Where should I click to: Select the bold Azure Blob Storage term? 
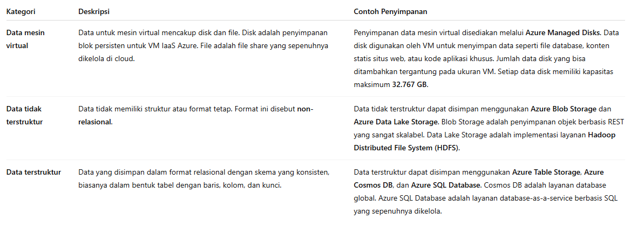coord(564,109)
